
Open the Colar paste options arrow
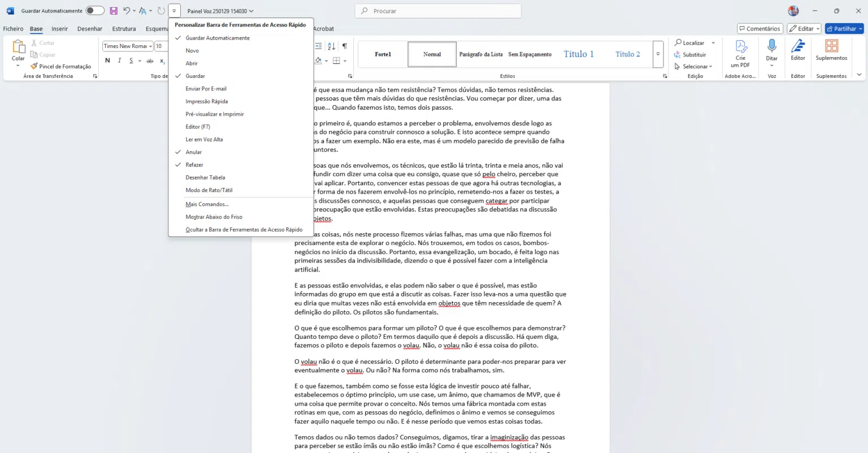(x=18, y=66)
